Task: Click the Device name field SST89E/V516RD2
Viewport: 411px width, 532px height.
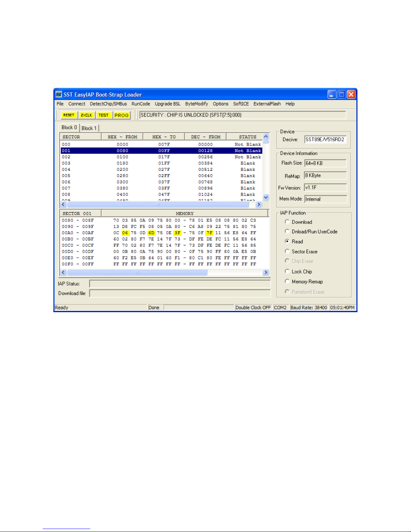Action: pos(325,139)
